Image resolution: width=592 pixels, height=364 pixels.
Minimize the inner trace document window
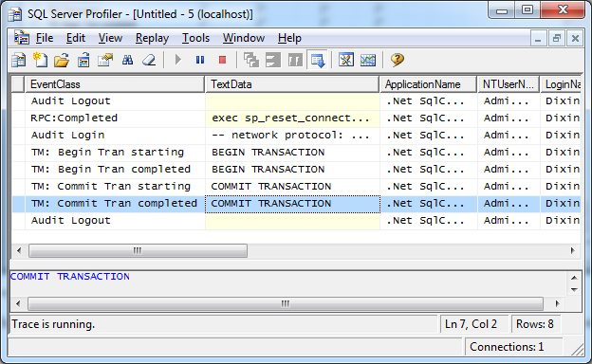pos(538,39)
